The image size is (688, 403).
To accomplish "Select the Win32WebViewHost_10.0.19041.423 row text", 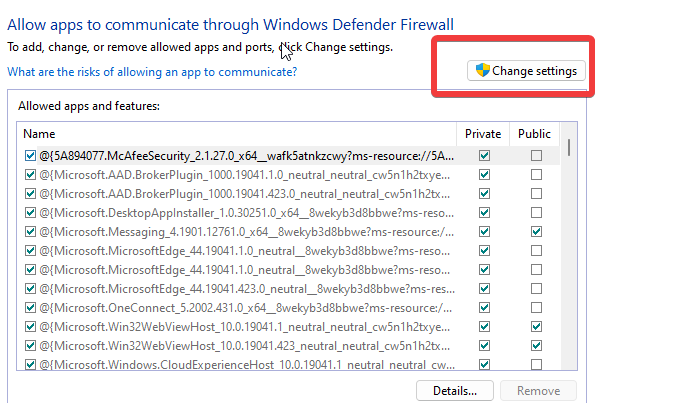I will click(244, 346).
